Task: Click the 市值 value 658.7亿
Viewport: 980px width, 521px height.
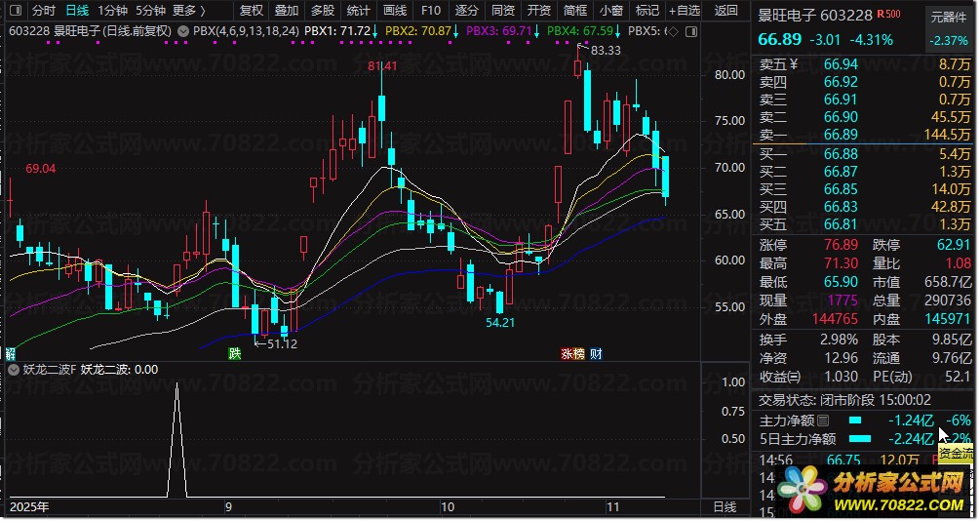Action: (x=948, y=281)
